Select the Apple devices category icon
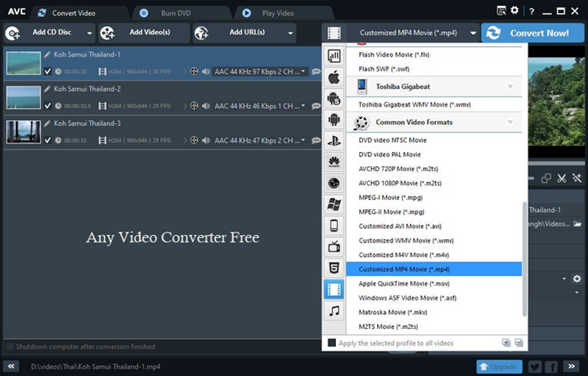 click(x=333, y=77)
